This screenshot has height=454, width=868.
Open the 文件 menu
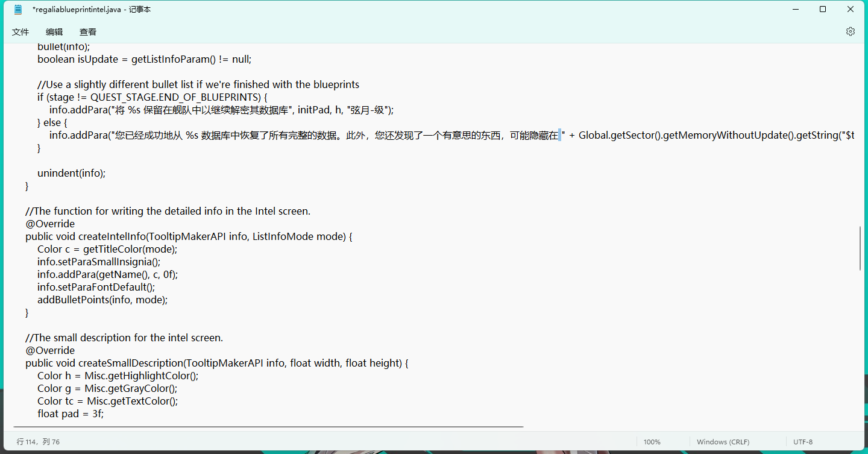click(20, 32)
